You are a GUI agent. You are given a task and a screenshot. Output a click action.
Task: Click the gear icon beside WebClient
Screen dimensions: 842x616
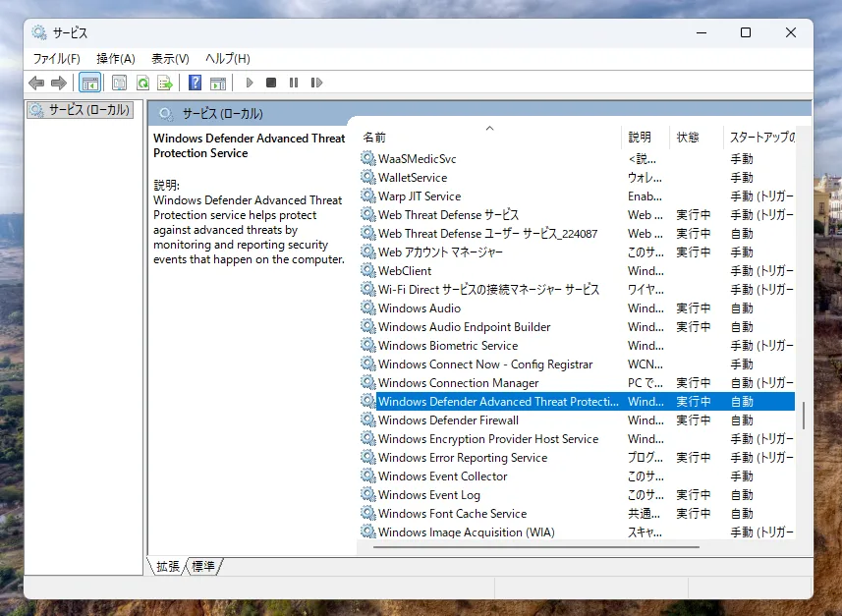[x=367, y=271]
